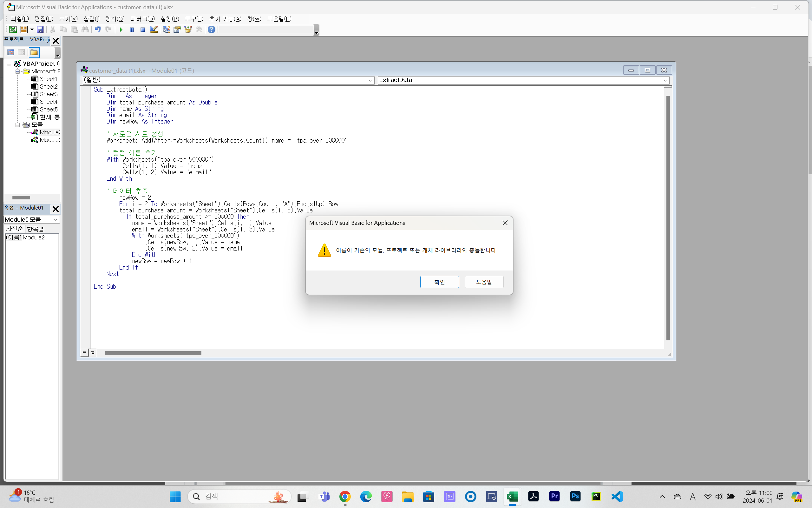
Task: Select Sheet1 in the project tree
Action: pyautogui.click(x=44, y=79)
